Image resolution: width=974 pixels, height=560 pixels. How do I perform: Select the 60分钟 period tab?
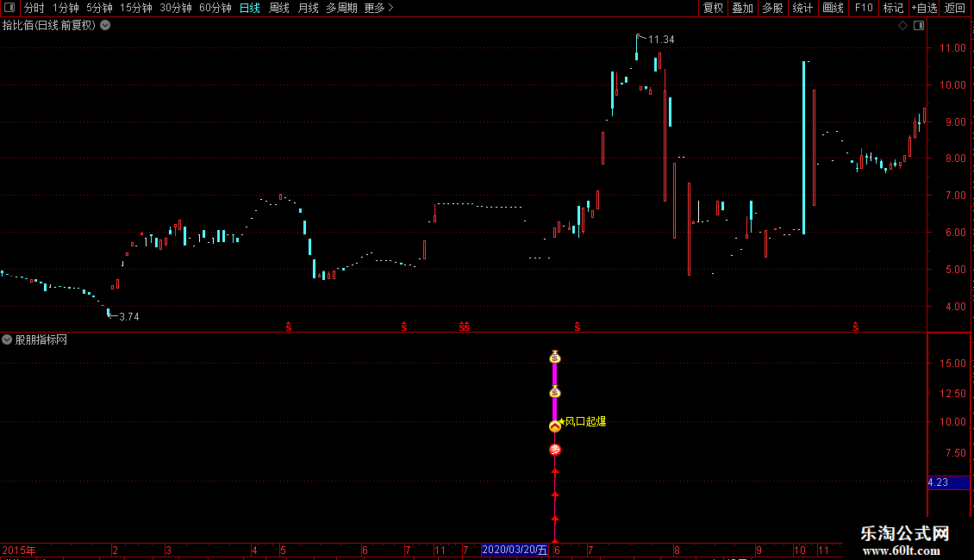[x=215, y=8]
